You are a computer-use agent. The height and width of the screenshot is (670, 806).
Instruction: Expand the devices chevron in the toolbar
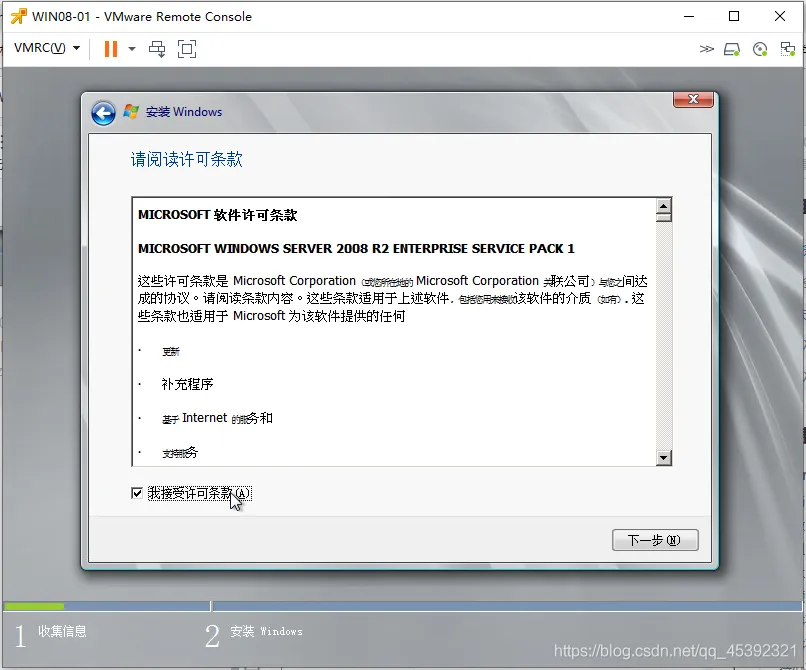pyautogui.click(x=707, y=49)
